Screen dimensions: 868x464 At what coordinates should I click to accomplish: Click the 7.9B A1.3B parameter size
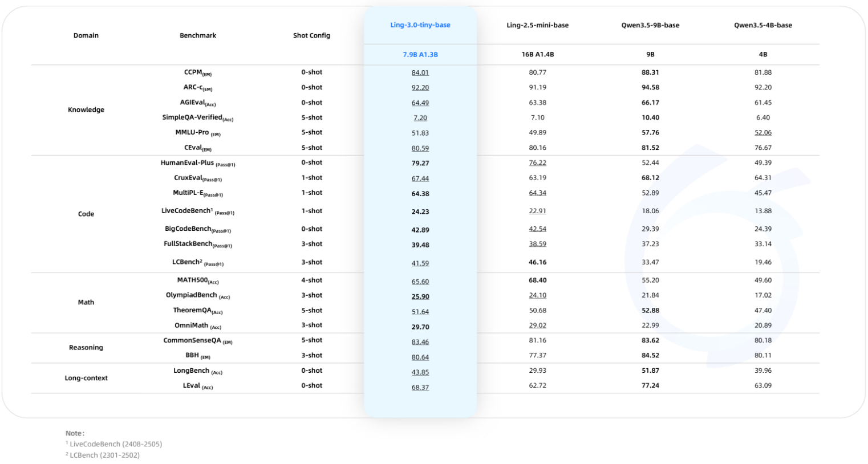[x=420, y=55]
